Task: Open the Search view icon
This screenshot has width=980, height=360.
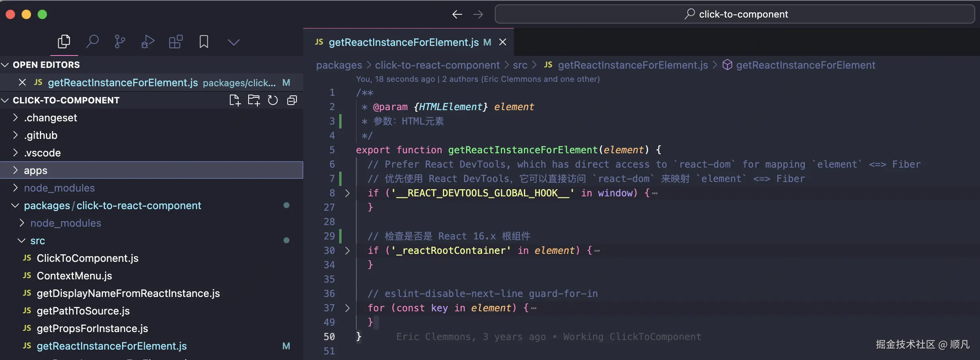Action: (x=92, y=42)
